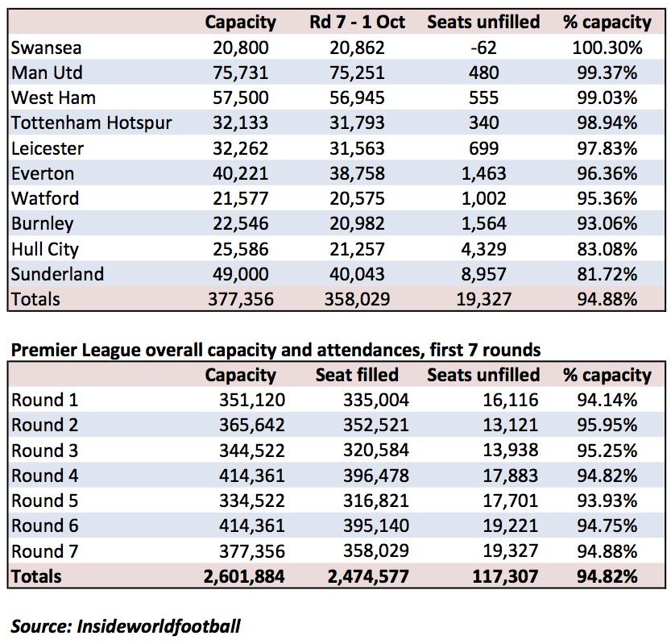The width and height of the screenshot is (671, 644).
Task: Select the Round 1 row label
Action: [45, 401]
